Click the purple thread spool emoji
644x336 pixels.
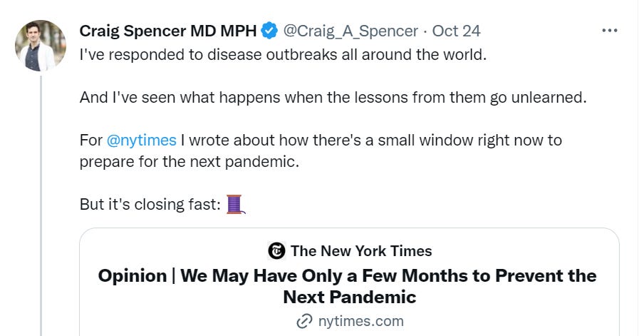(236, 204)
